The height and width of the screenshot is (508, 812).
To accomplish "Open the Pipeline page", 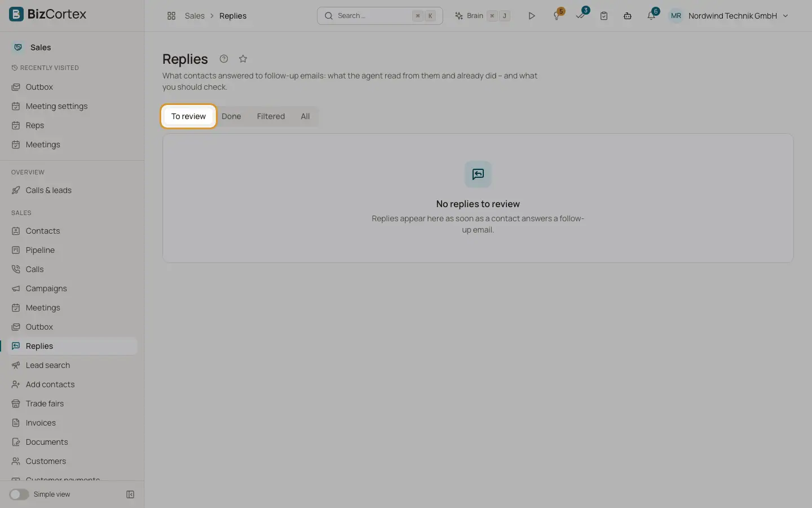I will click(x=72, y=250).
